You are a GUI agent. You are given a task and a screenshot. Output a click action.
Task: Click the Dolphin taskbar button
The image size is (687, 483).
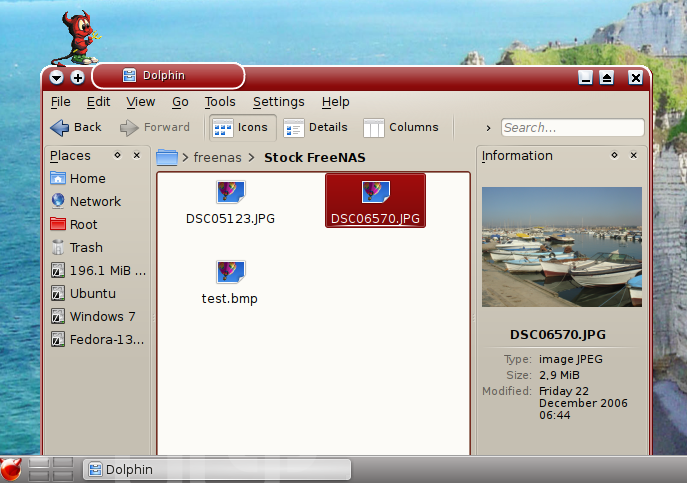[216, 470]
